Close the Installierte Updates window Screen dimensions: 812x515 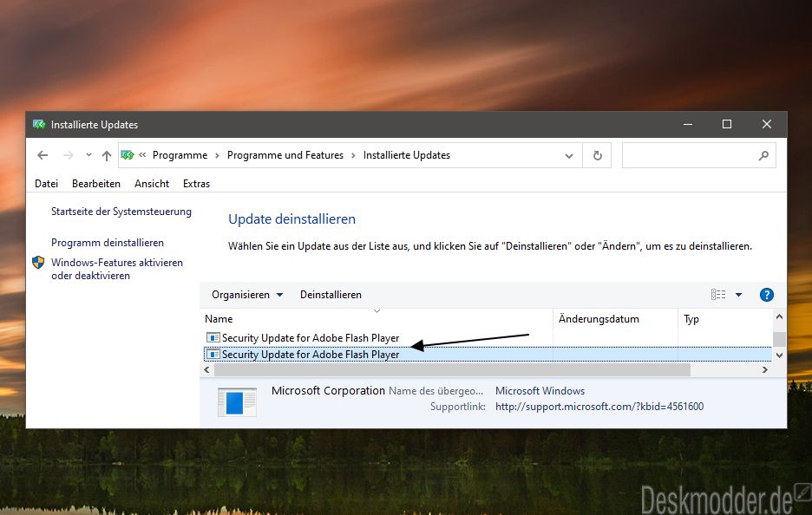[x=767, y=124]
